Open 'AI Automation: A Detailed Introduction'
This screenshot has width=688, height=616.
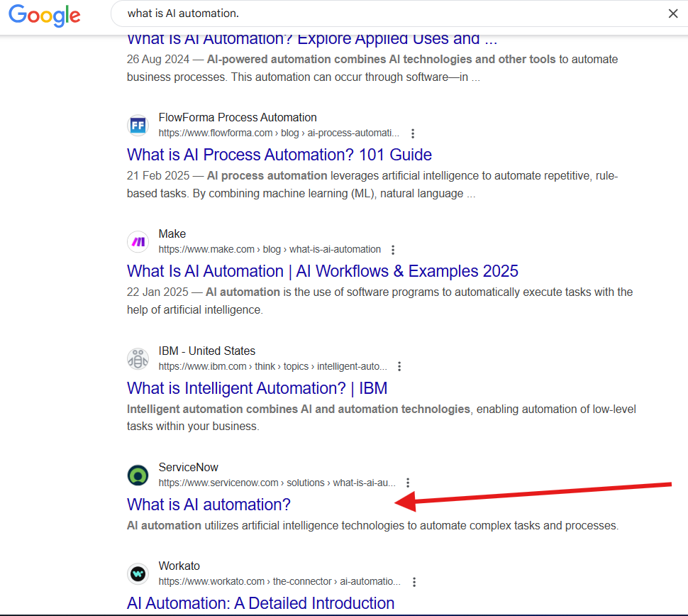tap(260, 603)
